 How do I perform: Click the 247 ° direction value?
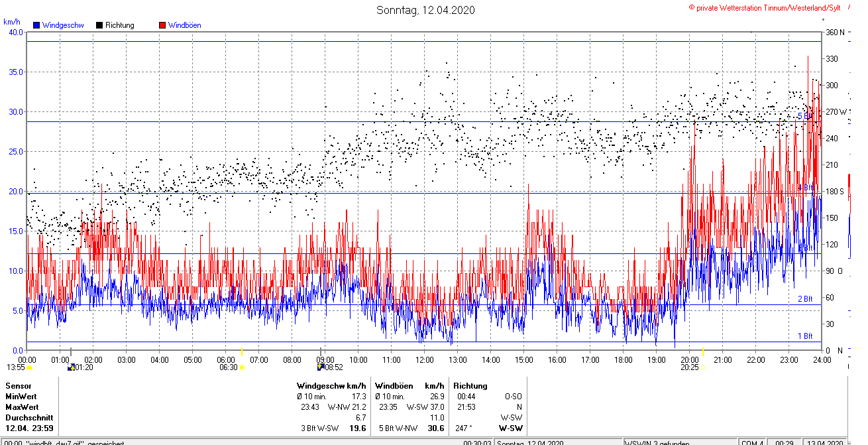(x=464, y=428)
